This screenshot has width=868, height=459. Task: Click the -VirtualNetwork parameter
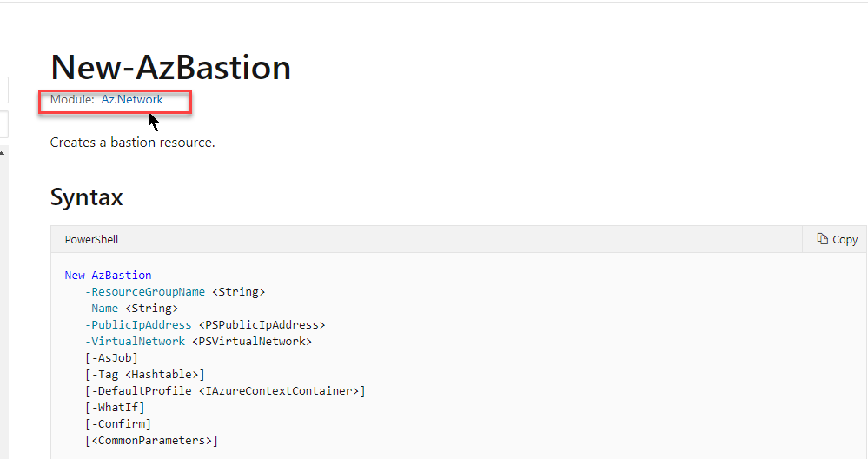[x=135, y=342]
